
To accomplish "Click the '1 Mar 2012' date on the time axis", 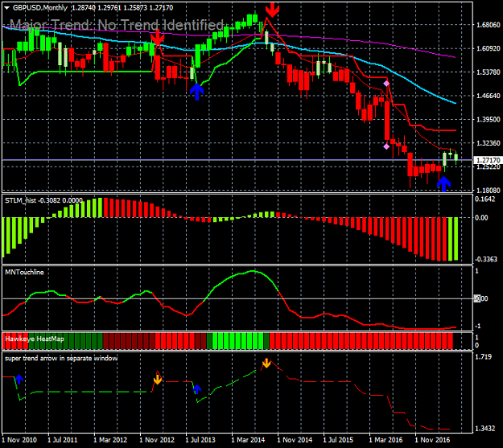I will (110, 440).
